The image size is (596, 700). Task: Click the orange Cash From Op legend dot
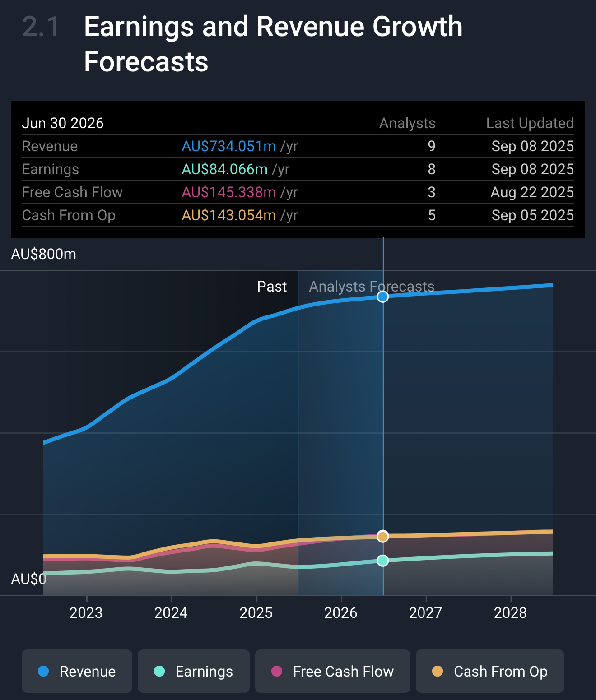coord(437,671)
